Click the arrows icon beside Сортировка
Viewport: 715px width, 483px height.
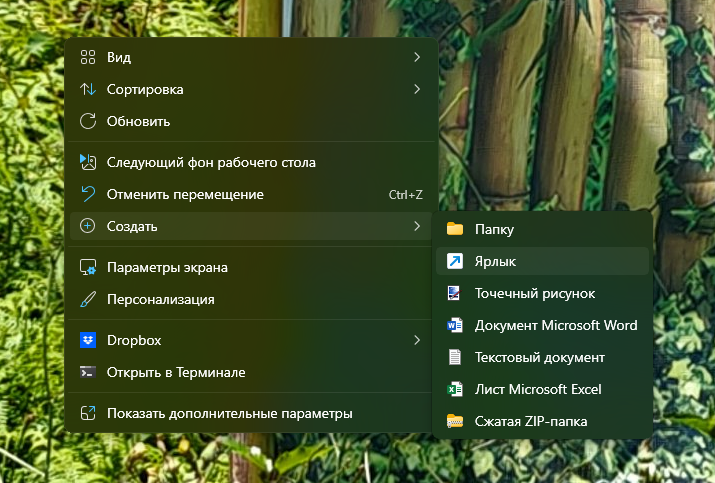pyautogui.click(x=88, y=89)
